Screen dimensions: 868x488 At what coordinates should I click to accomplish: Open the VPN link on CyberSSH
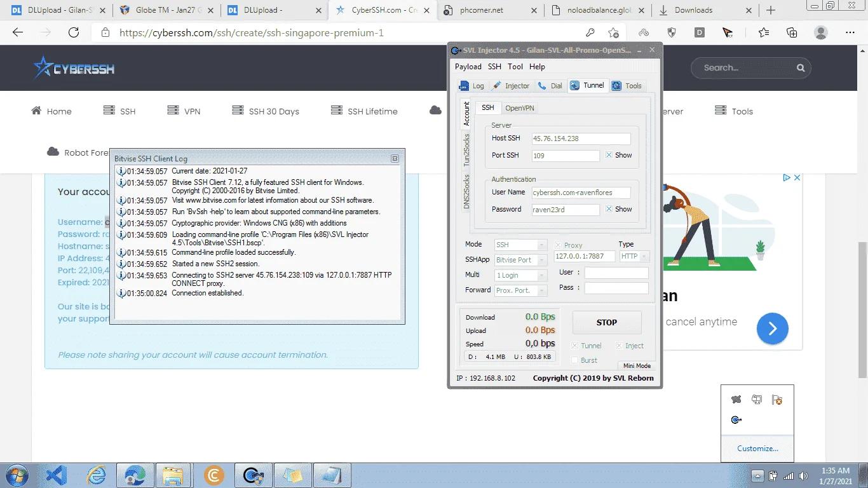[184, 111]
